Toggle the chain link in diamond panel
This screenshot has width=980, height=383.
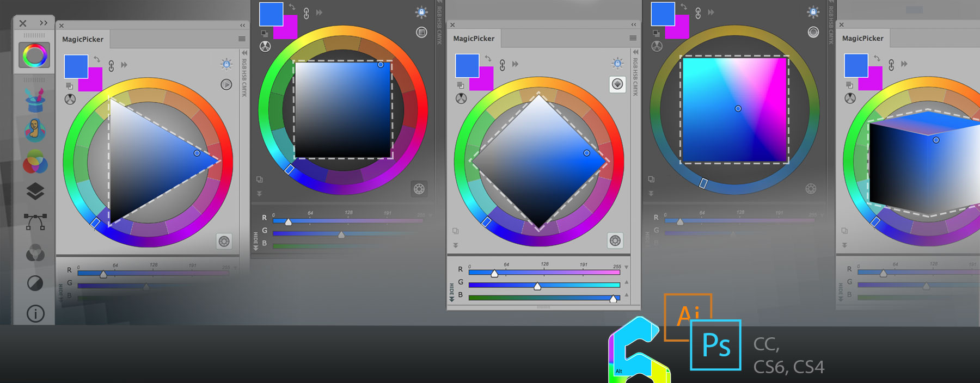tap(502, 65)
